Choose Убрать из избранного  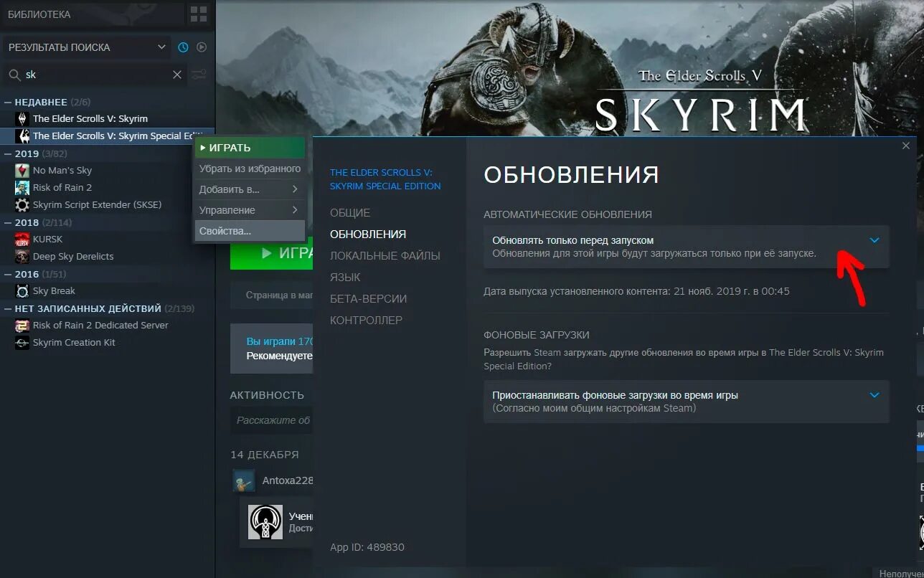pyautogui.click(x=250, y=169)
